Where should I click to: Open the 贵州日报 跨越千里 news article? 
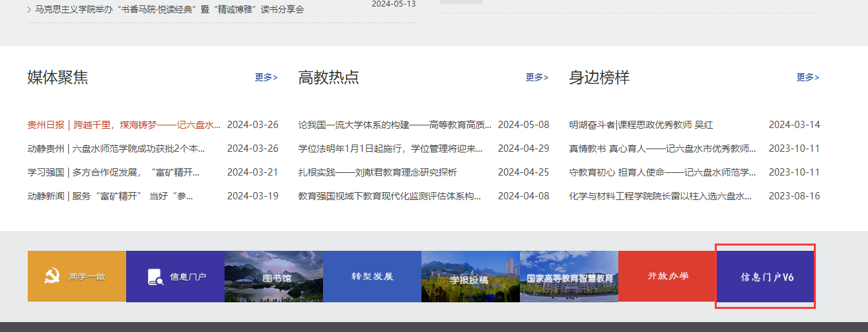pos(124,125)
